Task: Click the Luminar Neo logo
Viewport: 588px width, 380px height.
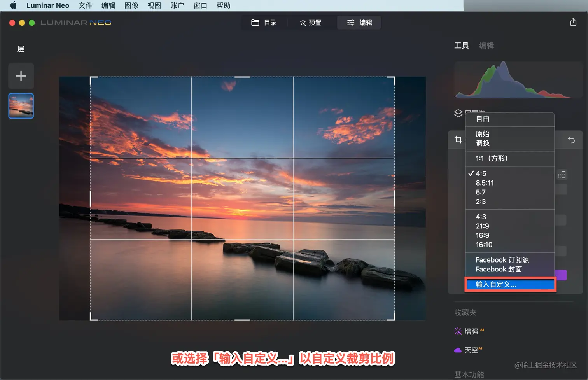Action: tap(76, 23)
